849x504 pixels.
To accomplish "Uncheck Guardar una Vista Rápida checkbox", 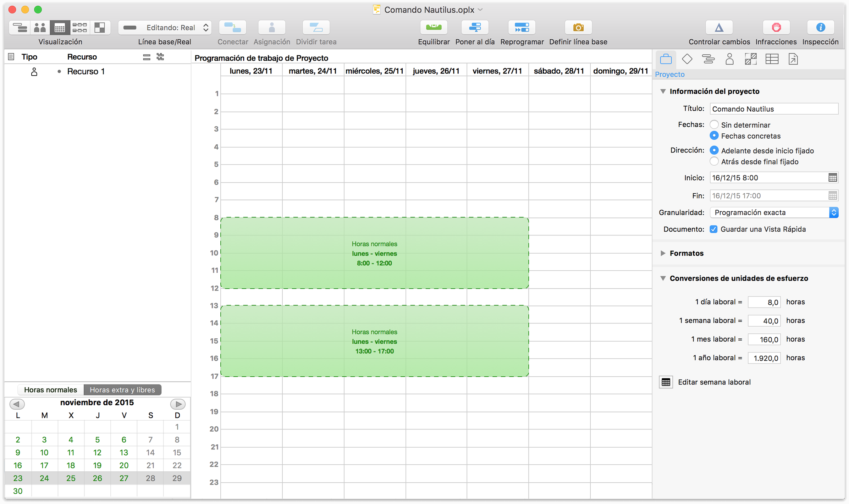I will [713, 229].
